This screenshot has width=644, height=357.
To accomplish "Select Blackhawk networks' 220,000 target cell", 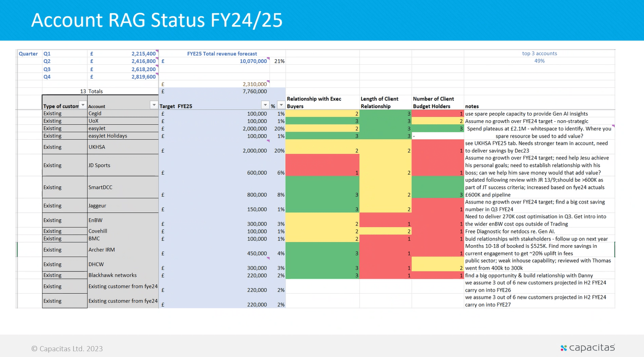I will point(215,275).
